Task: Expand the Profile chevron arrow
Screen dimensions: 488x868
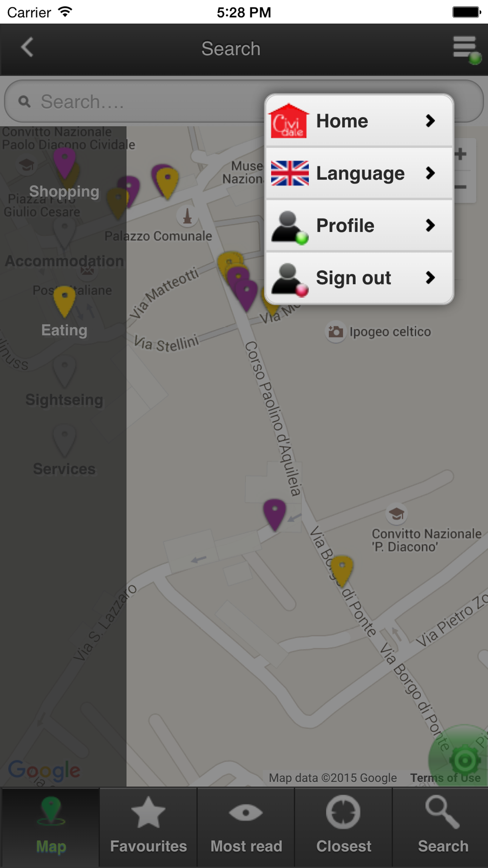Action: click(x=430, y=225)
